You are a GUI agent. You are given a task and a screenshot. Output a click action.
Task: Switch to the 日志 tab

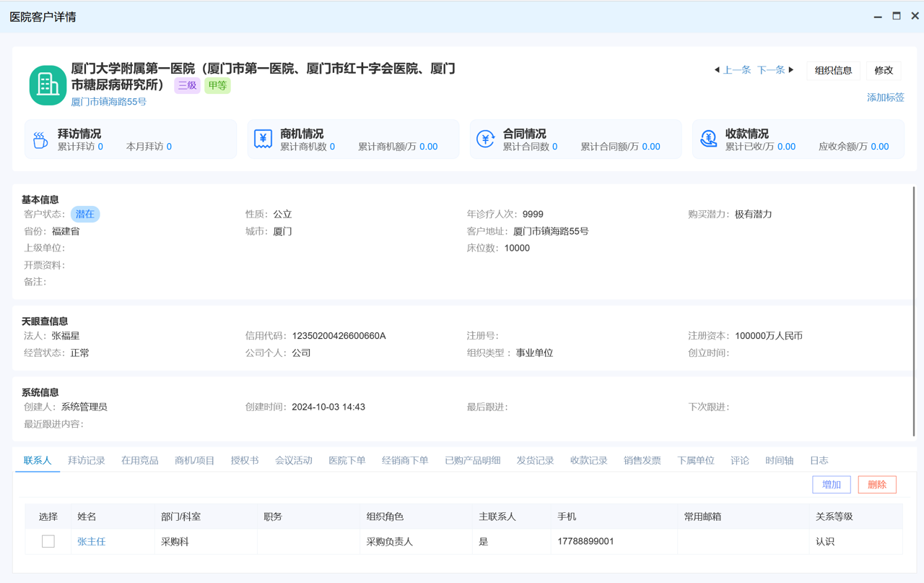(x=819, y=459)
